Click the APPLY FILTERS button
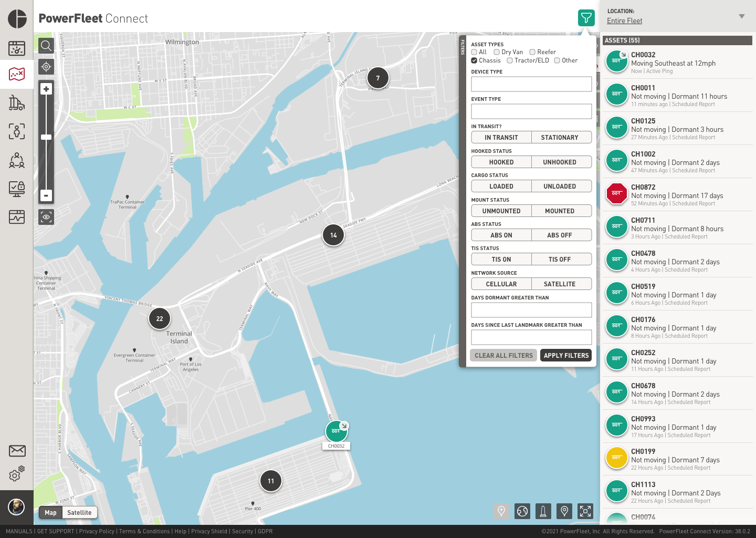The image size is (756, 538). [566, 356]
